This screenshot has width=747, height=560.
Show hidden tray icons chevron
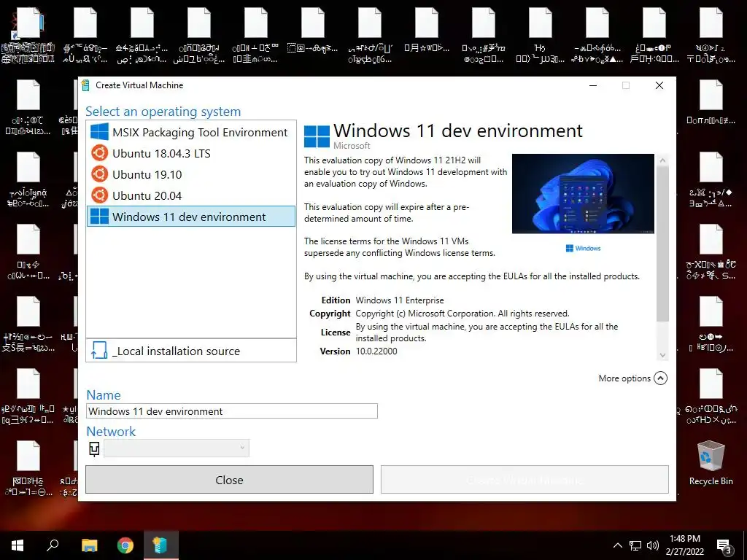coord(617,545)
